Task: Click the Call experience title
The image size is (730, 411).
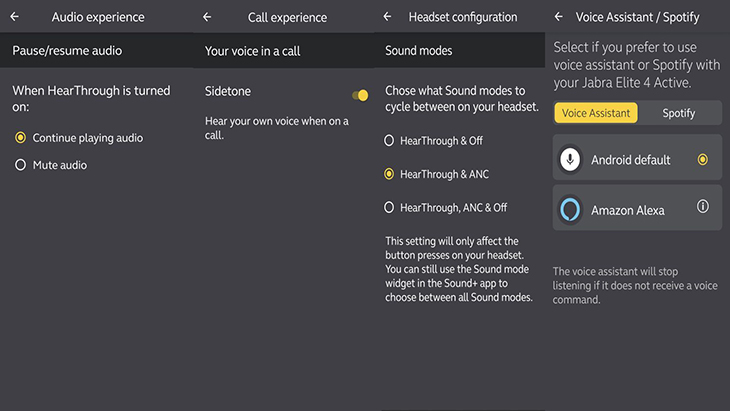Action: 287,18
